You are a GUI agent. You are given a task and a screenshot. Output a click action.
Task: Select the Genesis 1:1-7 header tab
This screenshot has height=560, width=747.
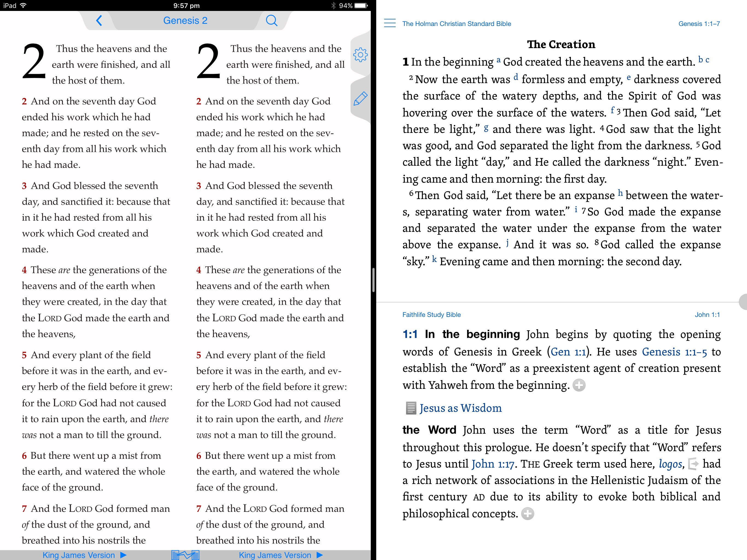(698, 24)
